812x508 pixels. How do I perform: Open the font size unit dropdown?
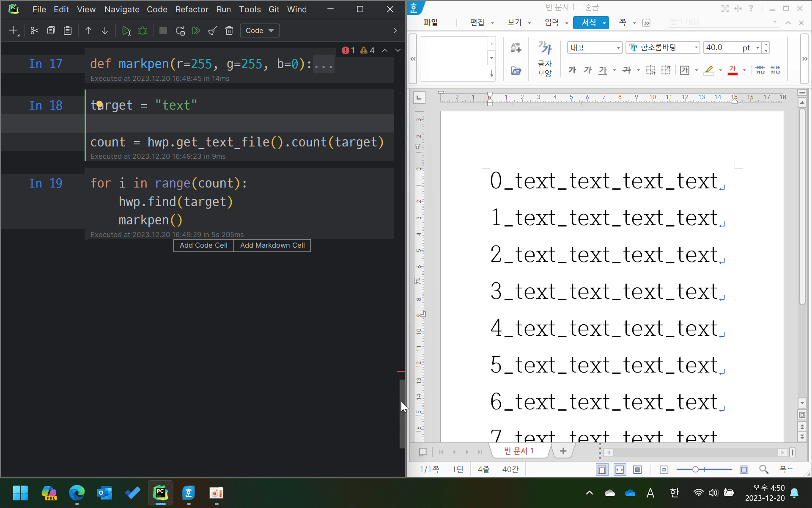point(758,48)
